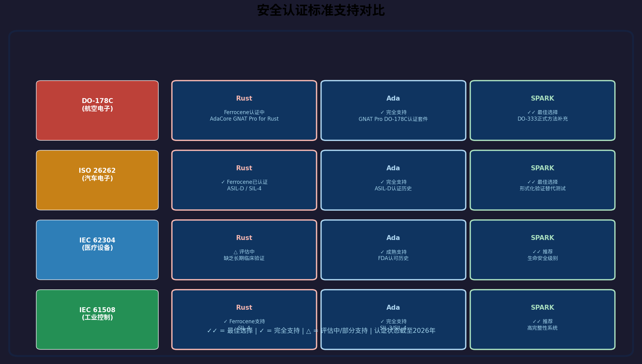Click the Rust card in DO-178C row
642x364 pixels.
[x=244, y=110]
